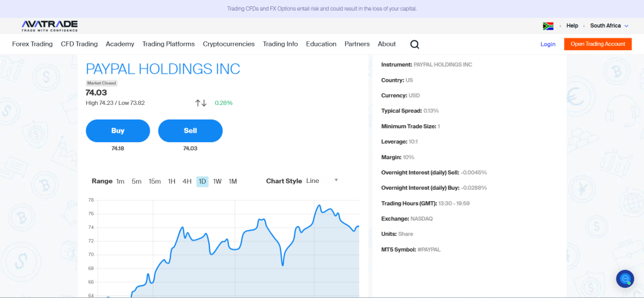Click the Login link
Viewport: 644px width, 298px height.
pyautogui.click(x=548, y=44)
